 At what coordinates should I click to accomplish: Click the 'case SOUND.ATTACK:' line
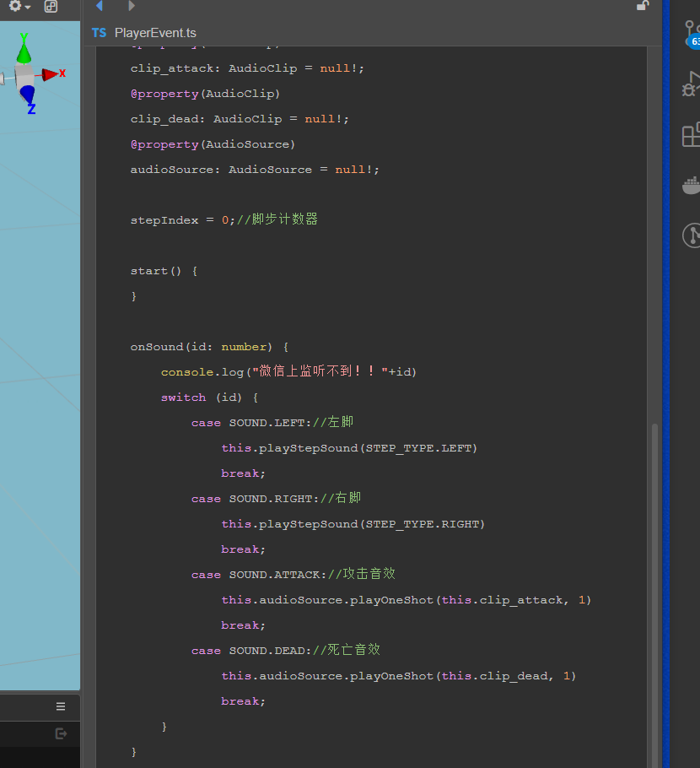(259, 575)
